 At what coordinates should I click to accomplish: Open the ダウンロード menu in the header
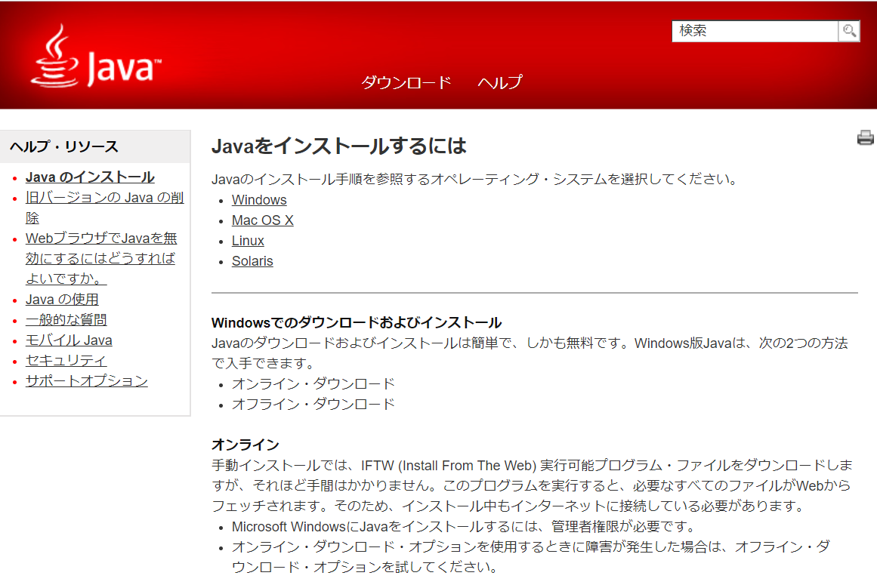point(406,83)
